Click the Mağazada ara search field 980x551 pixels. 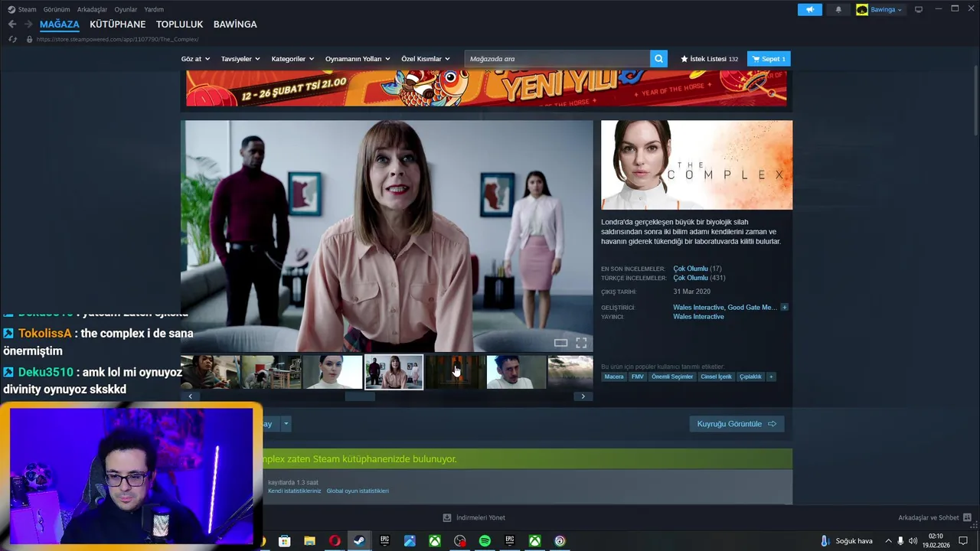click(x=557, y=59)
